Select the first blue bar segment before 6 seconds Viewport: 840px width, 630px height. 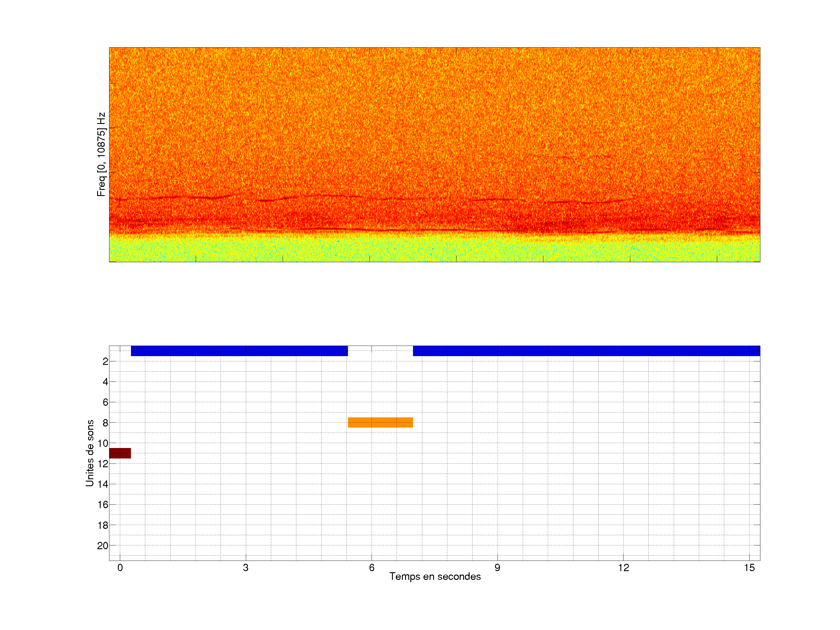tap(239, 351)
